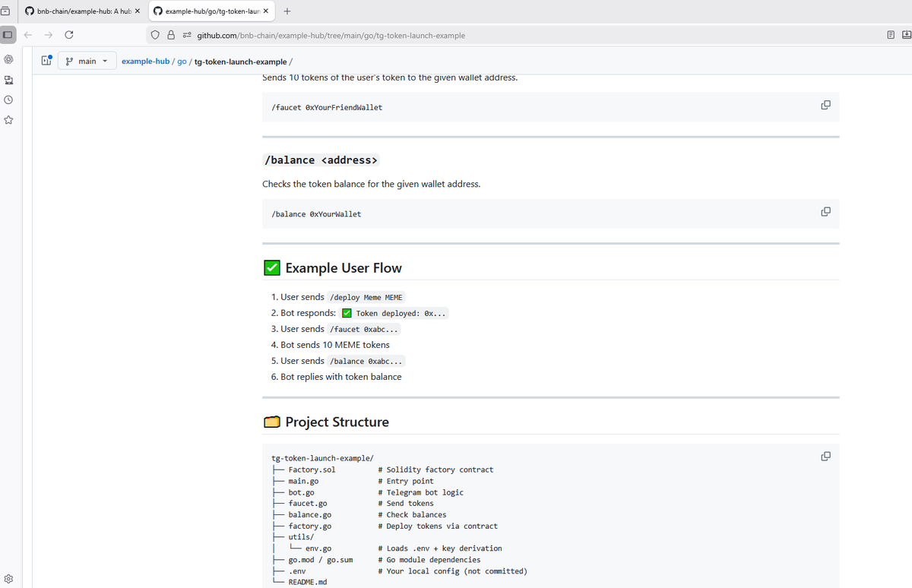This screenshot has width=912, height=588.
Task: Click '# Your local config (not committed)' comment
Action: coord(452,571)
